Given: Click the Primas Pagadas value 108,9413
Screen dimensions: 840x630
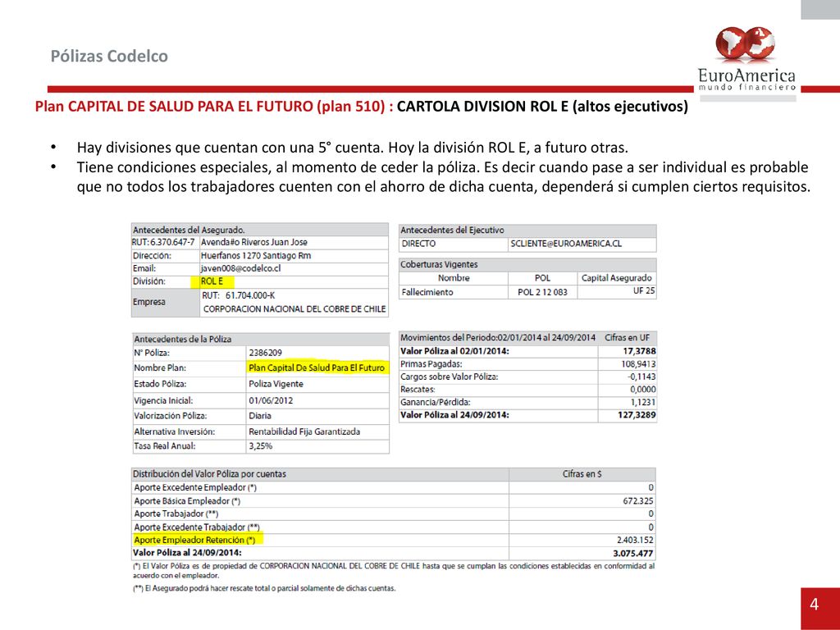Looking at the screenshot, I should [638, 363].
